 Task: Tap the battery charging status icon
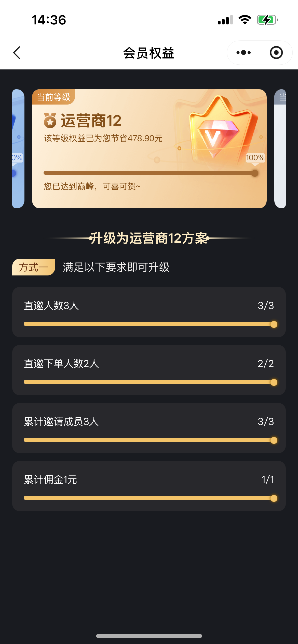[267, 20]
